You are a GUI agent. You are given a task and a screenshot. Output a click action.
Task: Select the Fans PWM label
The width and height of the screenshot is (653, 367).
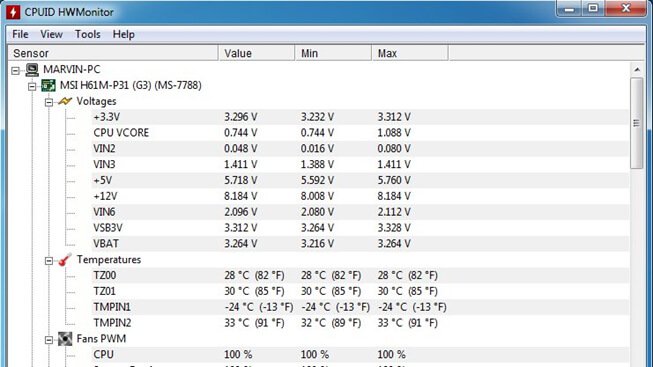click(101, 339)
